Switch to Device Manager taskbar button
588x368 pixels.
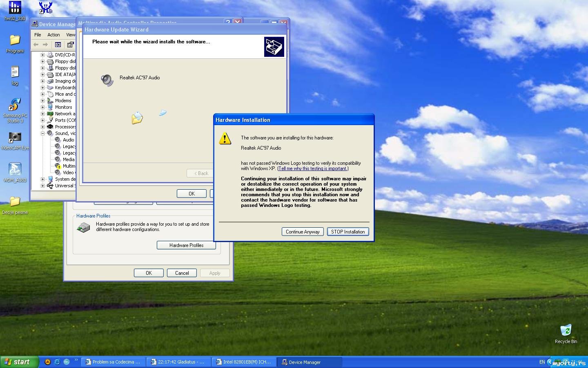tap(309, 362)
